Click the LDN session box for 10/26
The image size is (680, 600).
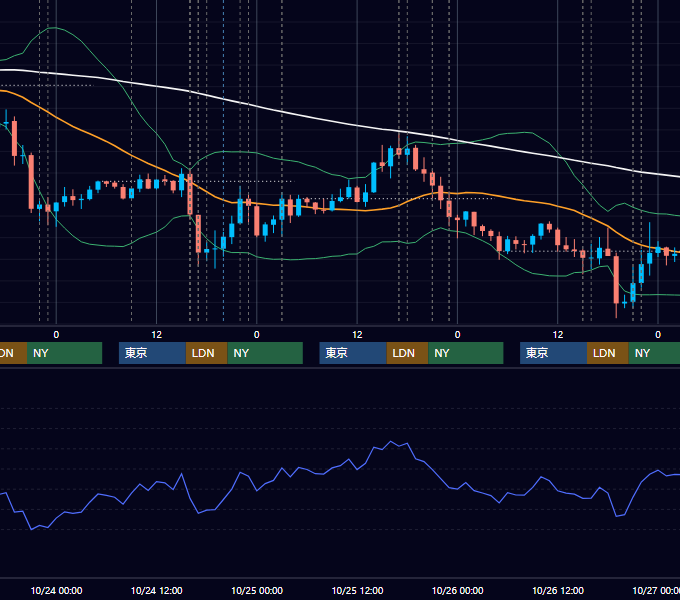coord(608,353)
